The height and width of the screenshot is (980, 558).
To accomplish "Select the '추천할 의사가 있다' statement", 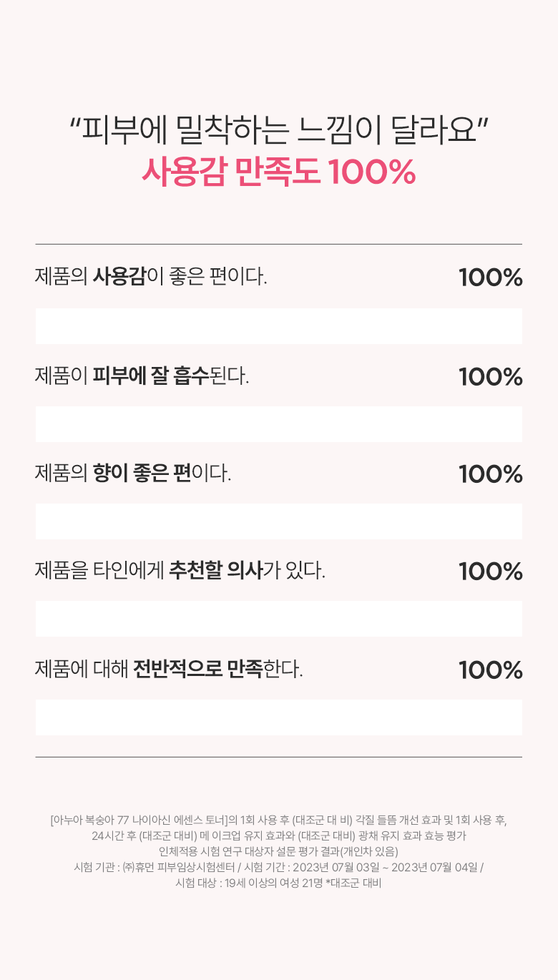I will [x=180, y=571].
